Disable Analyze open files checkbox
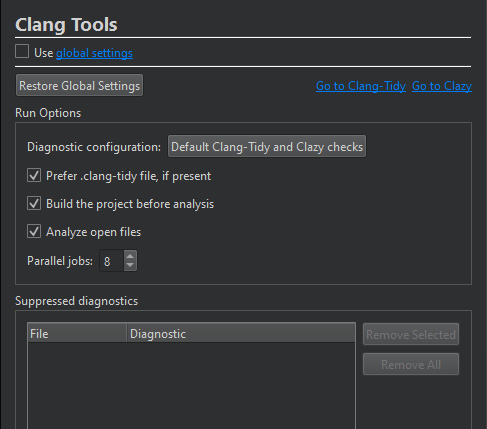 34,231
